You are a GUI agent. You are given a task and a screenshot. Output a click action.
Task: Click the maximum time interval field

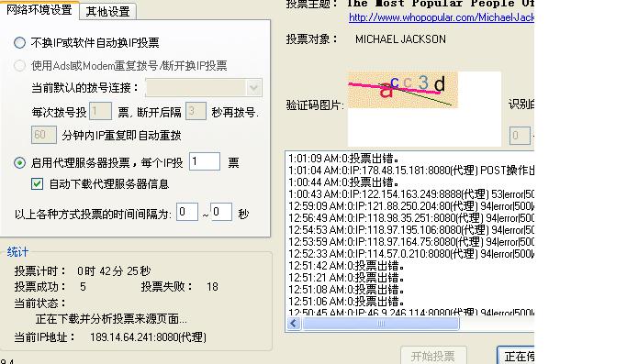[221, 212]
